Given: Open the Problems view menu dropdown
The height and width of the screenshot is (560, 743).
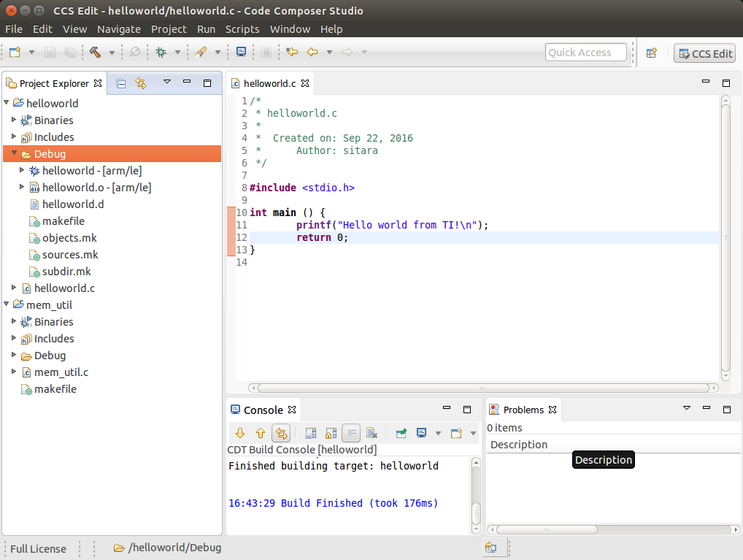Looking at the screenshot, I should 686,409.
